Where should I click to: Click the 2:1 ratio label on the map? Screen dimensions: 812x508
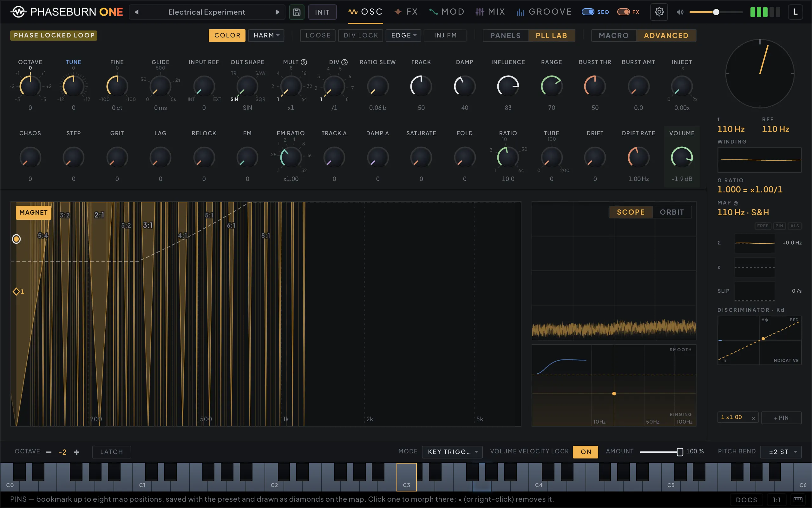tap(99, 215)
